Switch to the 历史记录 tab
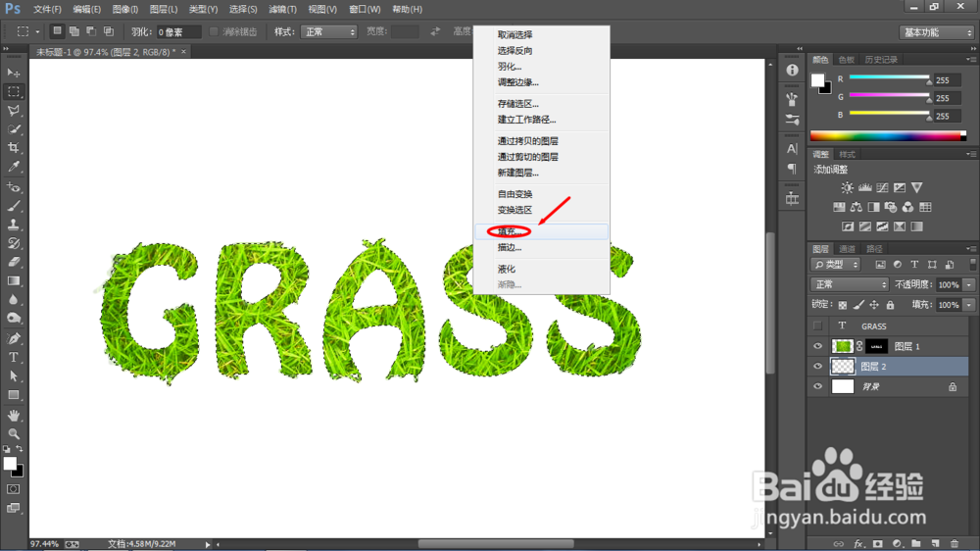Viewport: 980px width, 551px height. (881, 60)
